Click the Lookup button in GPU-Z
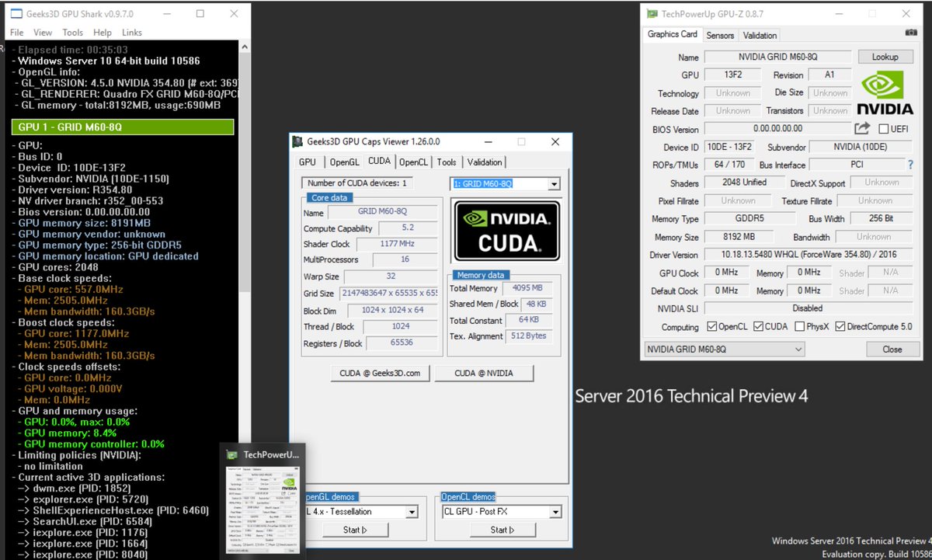The width and height of the screenshot is (932, 560). point(885,57)
